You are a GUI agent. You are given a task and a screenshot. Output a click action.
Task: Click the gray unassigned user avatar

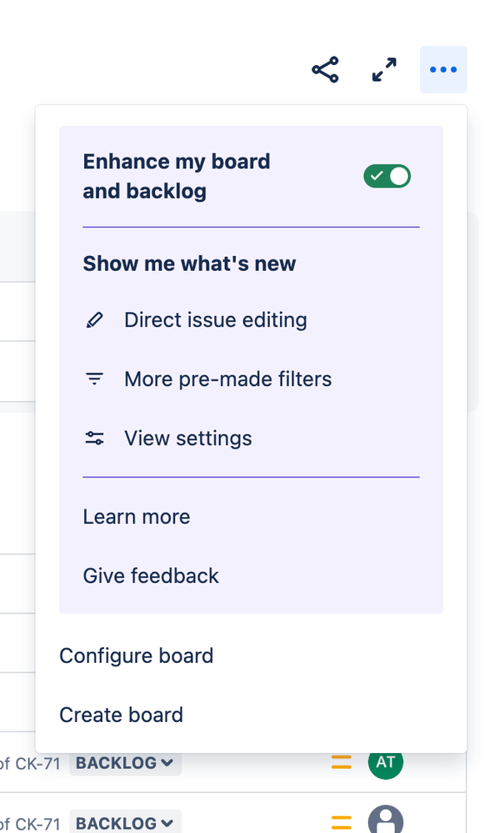click(385, 820)
